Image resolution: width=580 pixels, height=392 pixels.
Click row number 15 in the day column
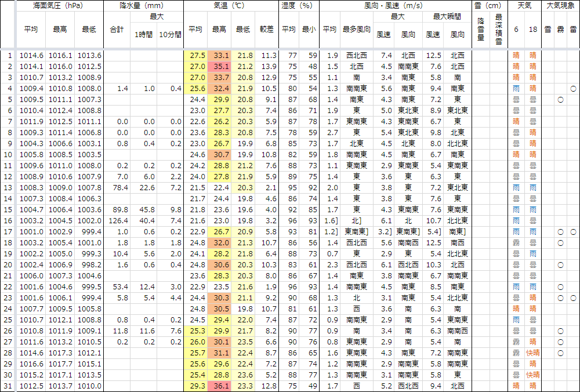point(8,210)
